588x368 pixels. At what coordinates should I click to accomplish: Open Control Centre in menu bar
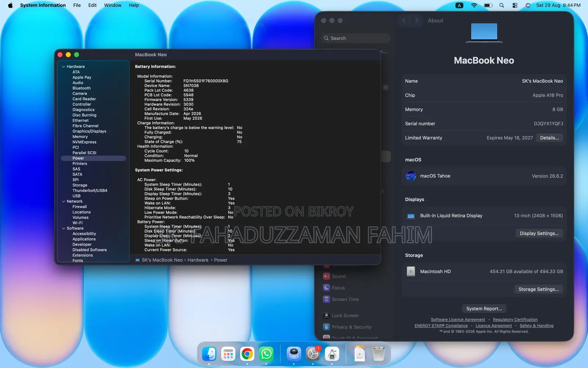coord(515,5)
